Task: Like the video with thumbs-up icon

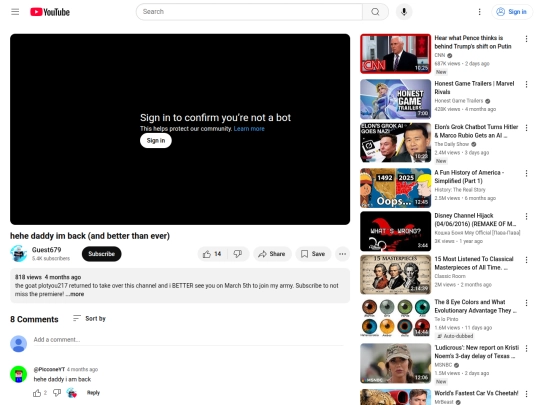Action: coord(212,254)
